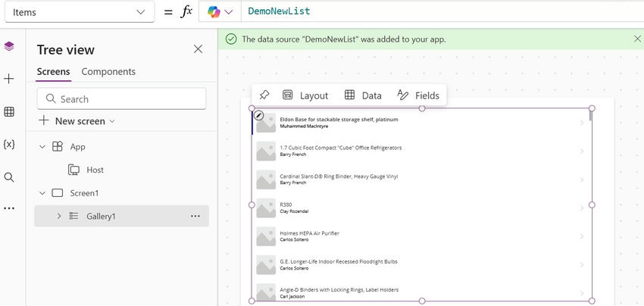Click the pin icon on gallery toolbar
Image resolution: width=644 pixels, height=306 pixels.
[264, 95]
